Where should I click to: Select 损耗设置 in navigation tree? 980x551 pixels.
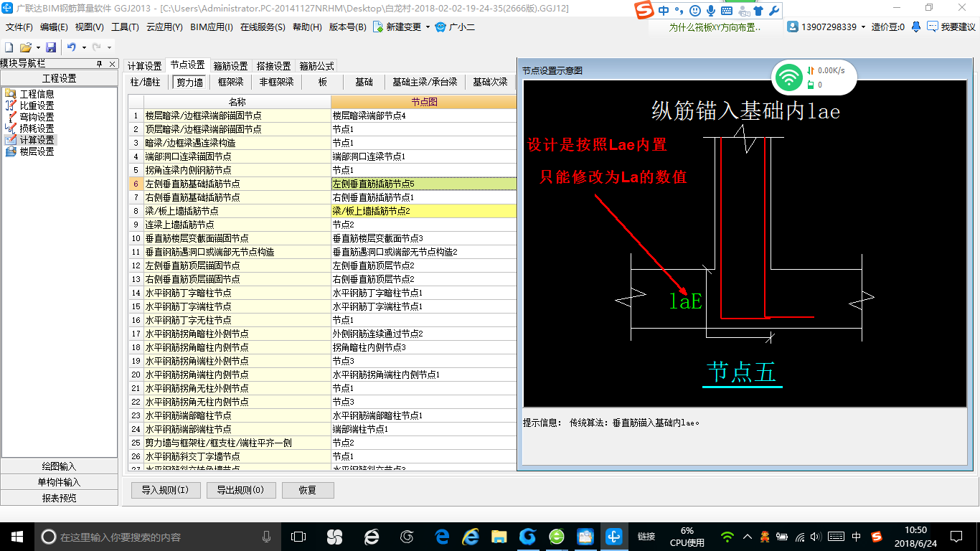tap(36, 128)
